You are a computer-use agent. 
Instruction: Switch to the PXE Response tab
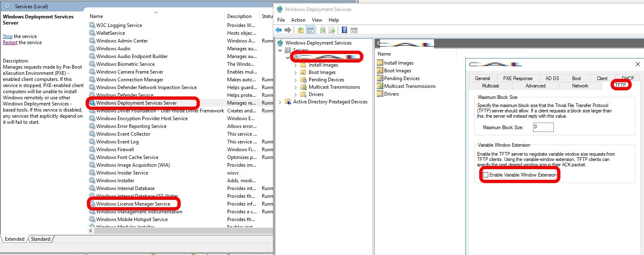pyautogui.click(x=517, y=78)
